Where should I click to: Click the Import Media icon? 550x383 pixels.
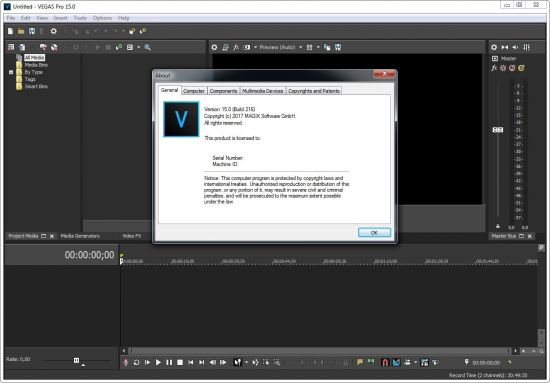[x=22, y=47]
